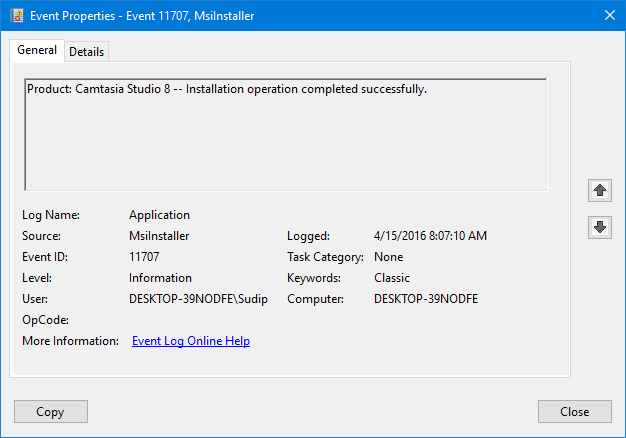
Task: Click the down arrow next event button
Action: point(600,227)
